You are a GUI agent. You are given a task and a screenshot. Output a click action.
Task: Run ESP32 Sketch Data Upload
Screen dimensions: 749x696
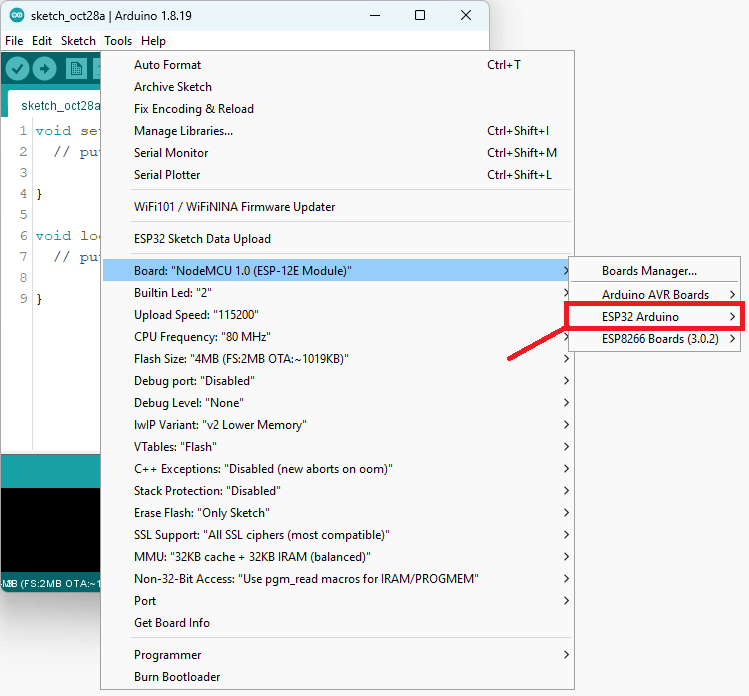tap(337, 238)
